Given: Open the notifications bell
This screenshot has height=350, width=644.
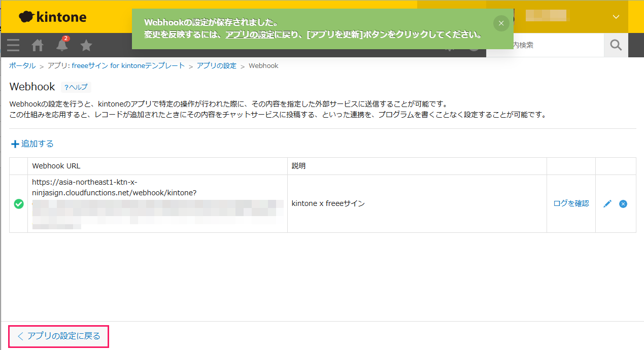Looking at the screenshot, I should point(62,45).
